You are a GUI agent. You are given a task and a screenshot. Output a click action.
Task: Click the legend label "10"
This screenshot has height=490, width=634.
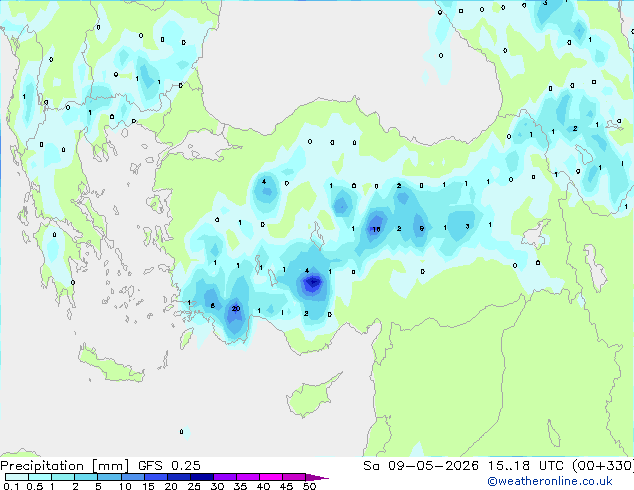[x=125, y=486]
